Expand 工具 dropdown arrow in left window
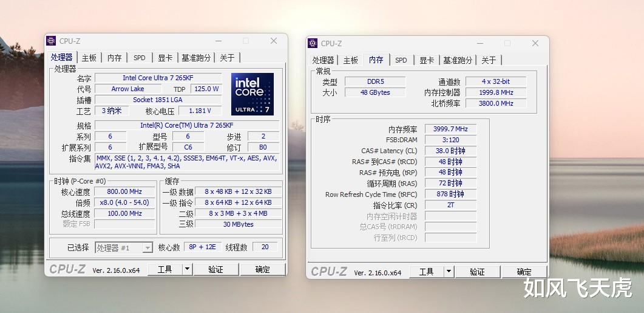The height and width of the screenshot is (313, 644). tap(187, 269)
